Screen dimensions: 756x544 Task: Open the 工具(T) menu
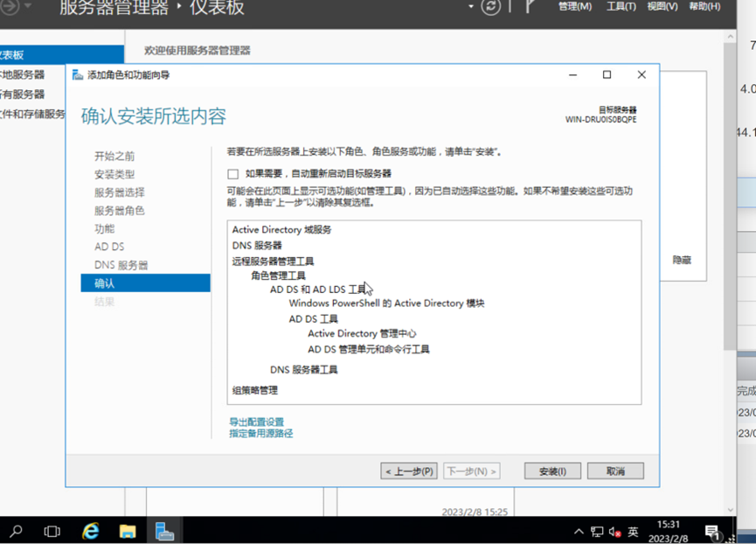click(621, 6)
